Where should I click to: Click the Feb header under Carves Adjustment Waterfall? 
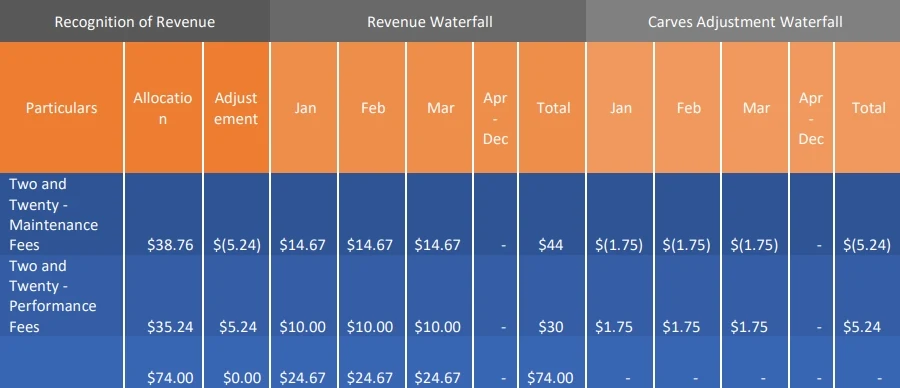688,107
